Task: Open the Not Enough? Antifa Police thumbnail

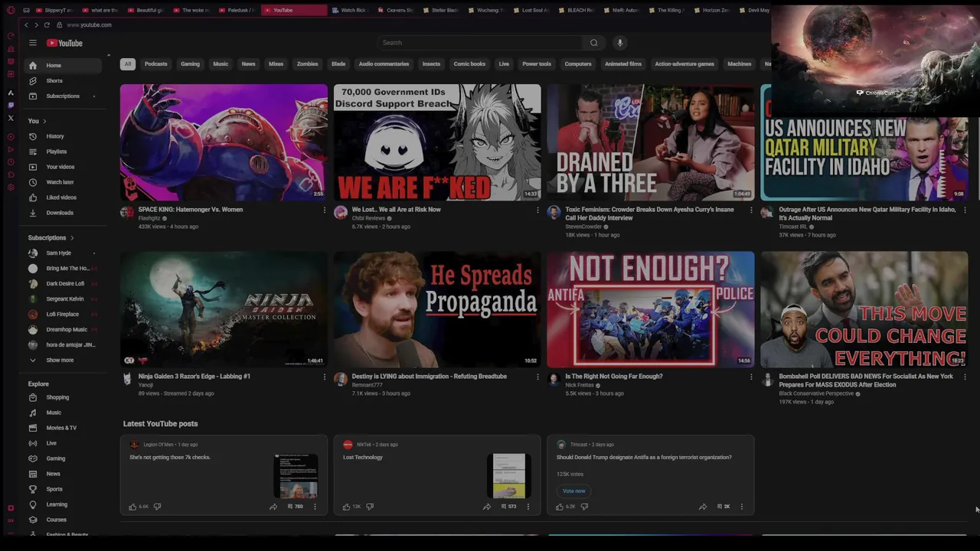Action: 651,309
